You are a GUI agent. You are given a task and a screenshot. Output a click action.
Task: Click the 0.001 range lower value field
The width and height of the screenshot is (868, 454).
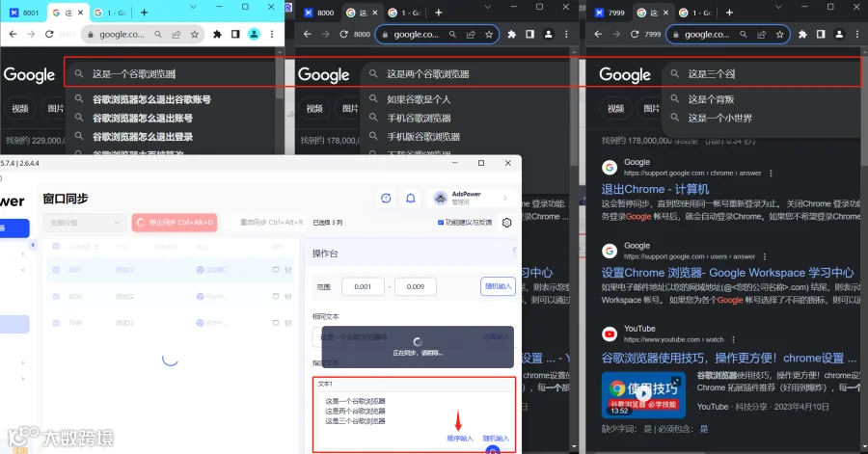pos(363,286)
